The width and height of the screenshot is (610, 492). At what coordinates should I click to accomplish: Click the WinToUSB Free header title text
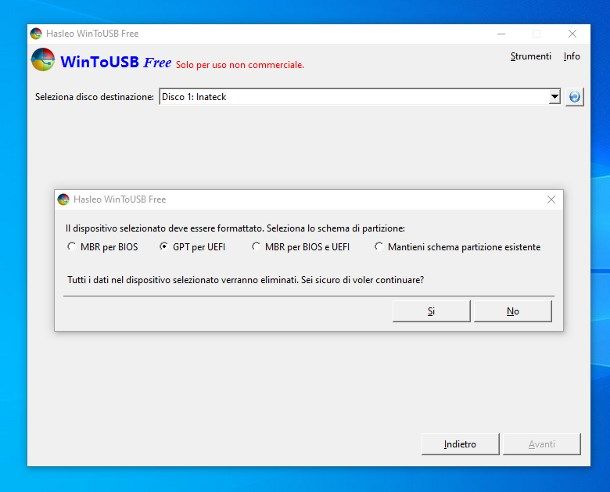click(116, 62)
